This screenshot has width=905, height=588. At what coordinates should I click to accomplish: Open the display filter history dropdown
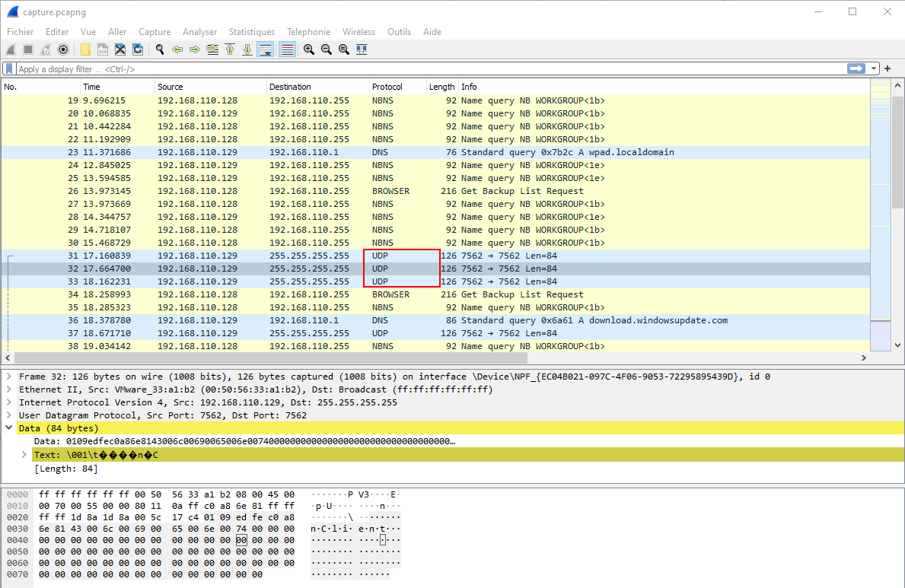(874, 68)
